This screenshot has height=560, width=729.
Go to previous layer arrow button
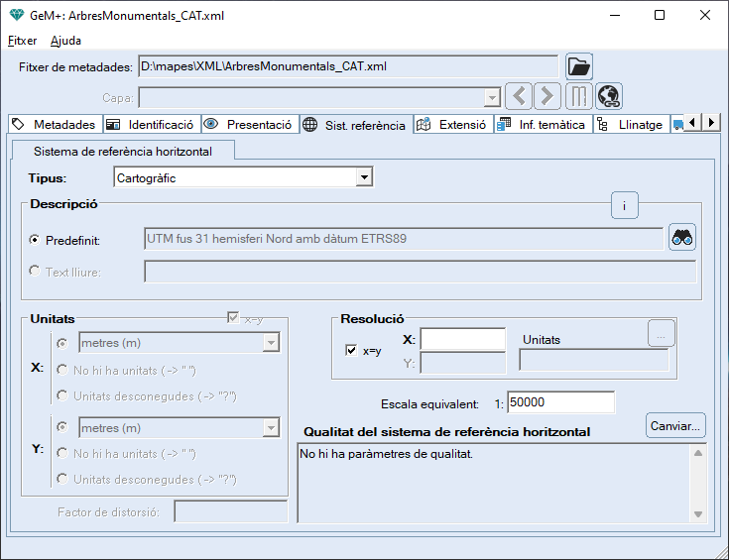[519, 97]
